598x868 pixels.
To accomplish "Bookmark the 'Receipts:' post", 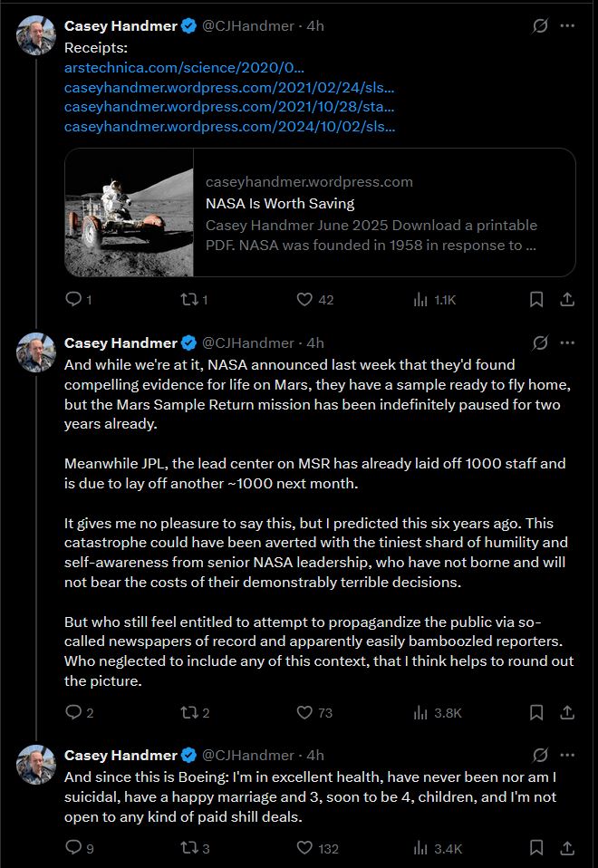I will tap(536, 300).
